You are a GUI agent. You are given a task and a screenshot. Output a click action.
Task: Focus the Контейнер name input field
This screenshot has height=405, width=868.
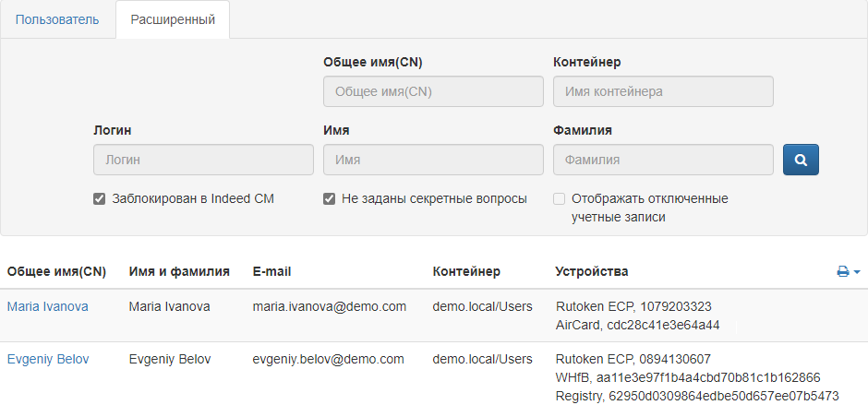click(663, 91)
